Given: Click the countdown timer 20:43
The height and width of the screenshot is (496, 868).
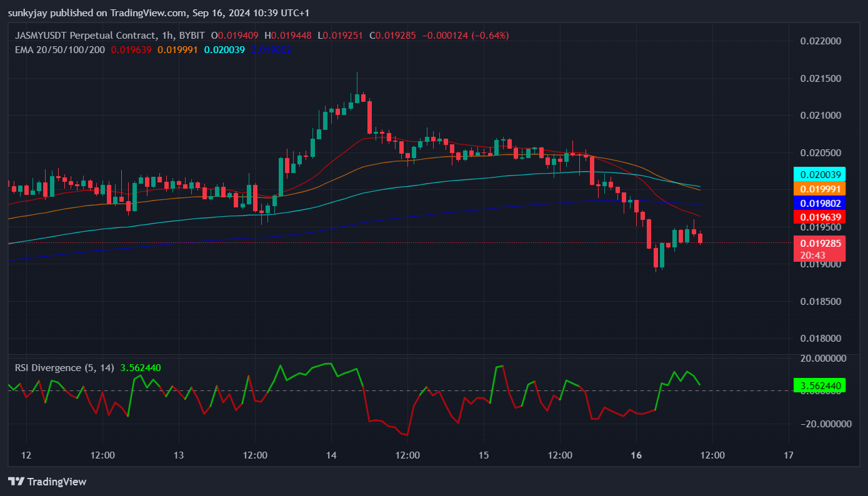Looking at the screenshot, I should [812, 255].
